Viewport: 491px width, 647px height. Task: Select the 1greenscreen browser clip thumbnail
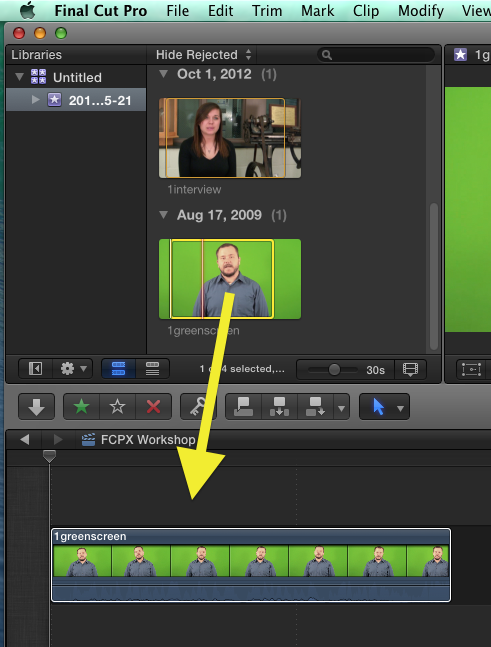click(x=230, y=279)
